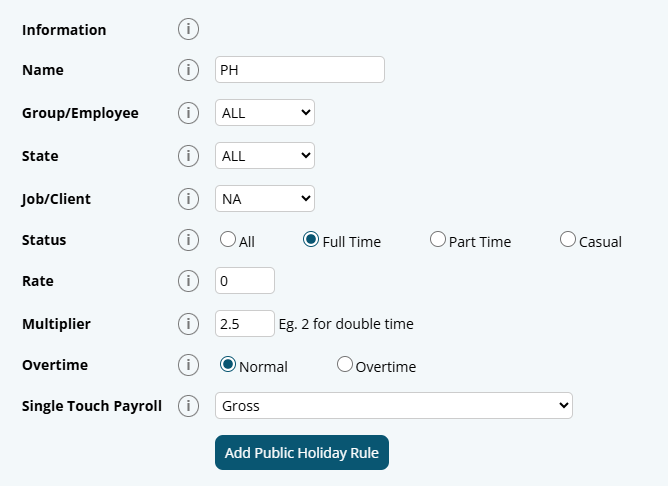Click the Single Touch Payroll info icon
Viewport: 668px width, 486px height.
[188, 406]
